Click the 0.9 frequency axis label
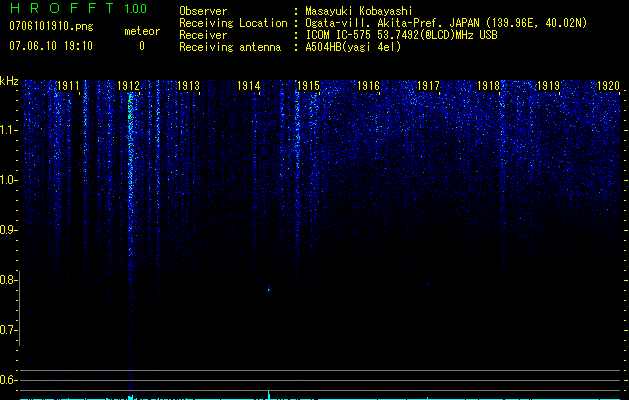 click(x=8, y=230)
